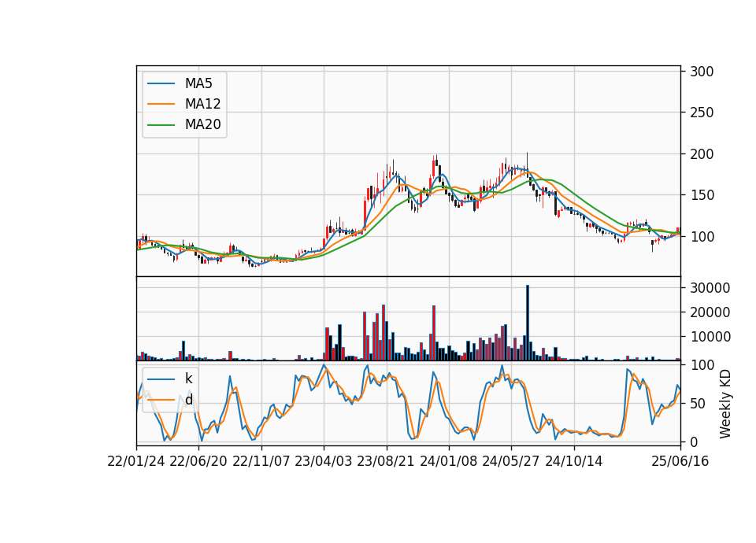Click the 22/11/07 date tick label
The width and height of the screenshot is (756, 543).
261,461
